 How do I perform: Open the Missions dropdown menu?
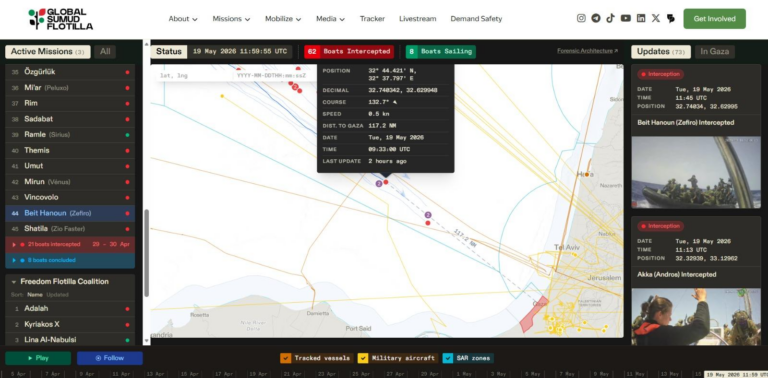tap(231, 19)
